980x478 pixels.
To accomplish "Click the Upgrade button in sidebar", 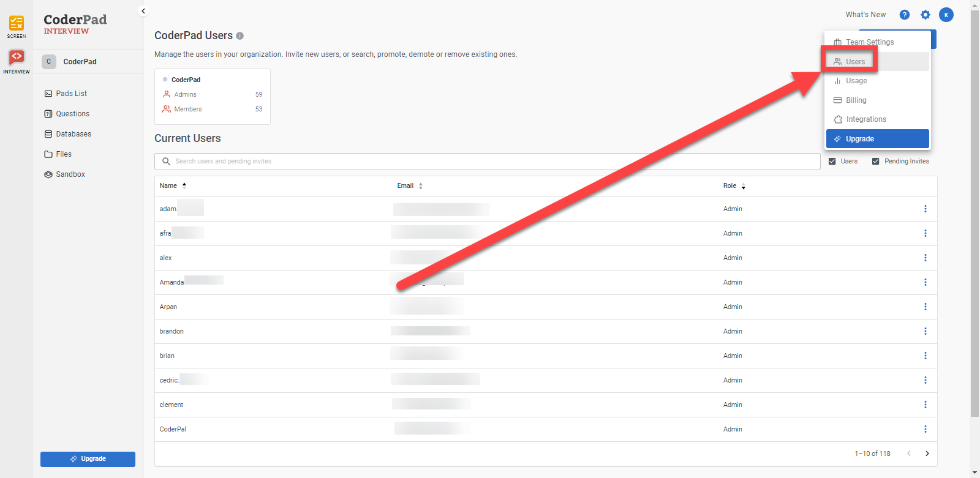I will pos(88,459).
